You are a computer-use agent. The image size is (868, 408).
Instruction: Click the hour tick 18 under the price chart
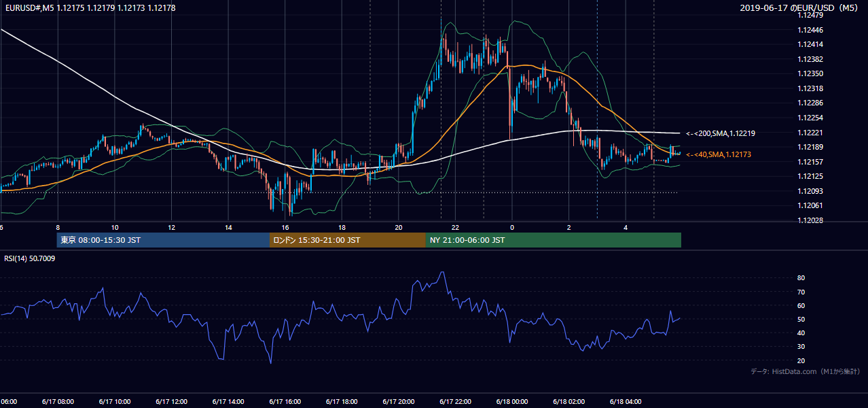[x=342, y=228]
